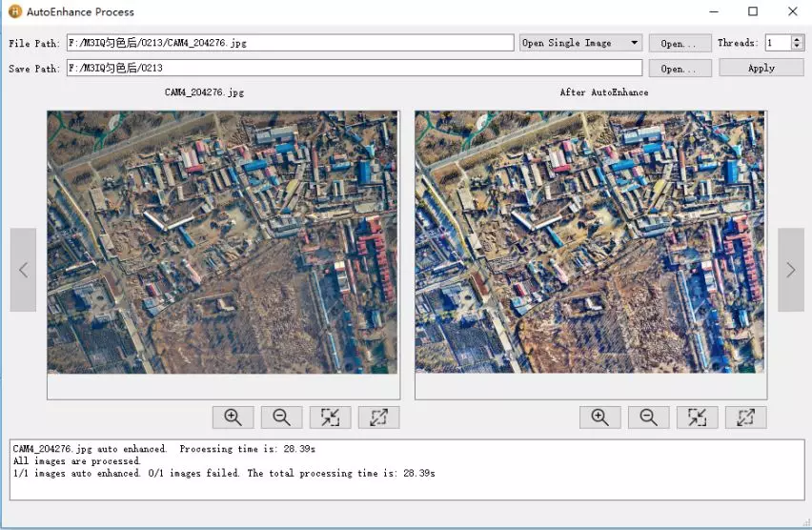
Task: Click into the Save Path text field
Action: pos(353,69)
